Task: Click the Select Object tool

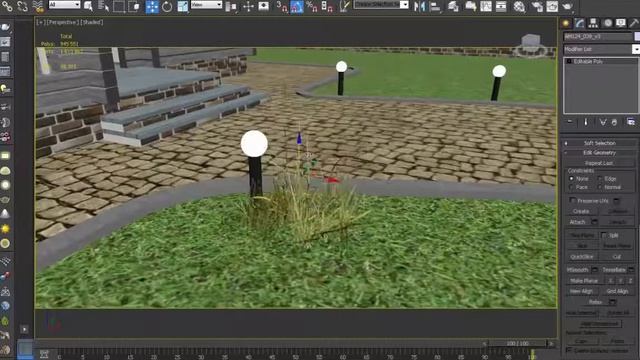Action: (x=89, y=6)
